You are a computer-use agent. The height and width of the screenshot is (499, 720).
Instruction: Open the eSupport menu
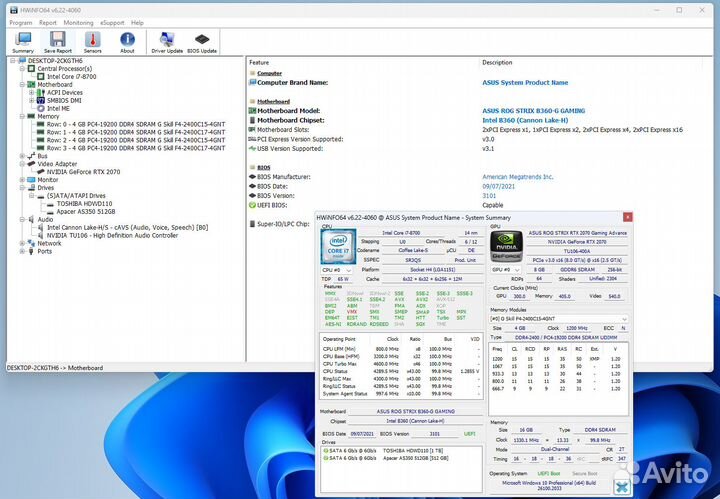click(x=112, y=22)
